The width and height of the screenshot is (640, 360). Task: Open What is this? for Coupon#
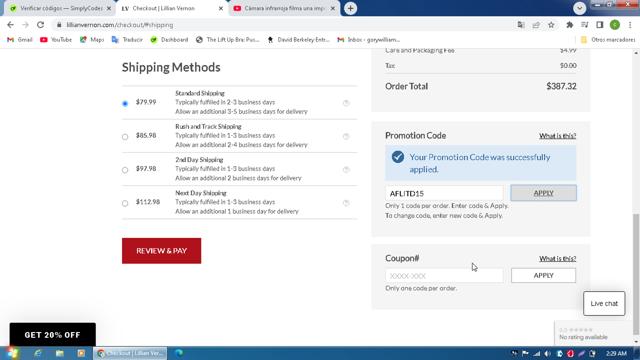coord(558,259)
